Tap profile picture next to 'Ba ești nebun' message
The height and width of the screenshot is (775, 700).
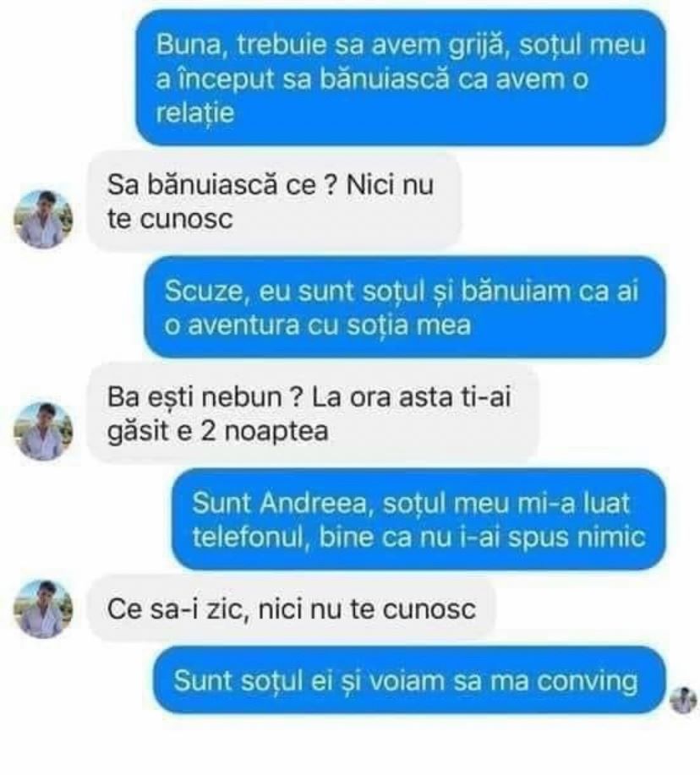point(43,431)
